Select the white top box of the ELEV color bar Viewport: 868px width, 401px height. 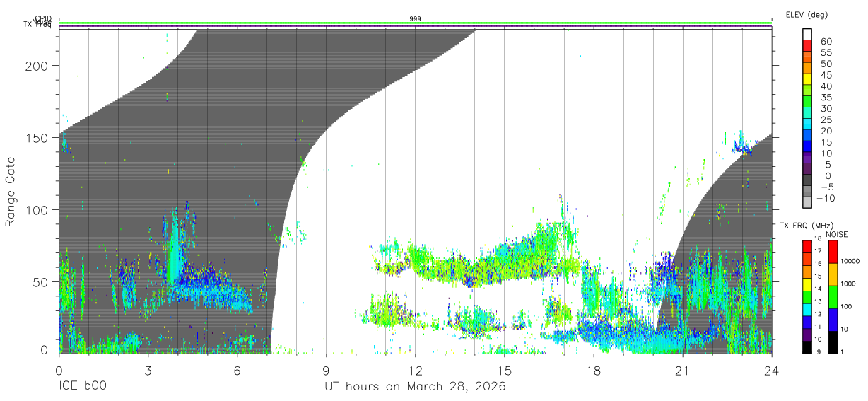point(808,34)
